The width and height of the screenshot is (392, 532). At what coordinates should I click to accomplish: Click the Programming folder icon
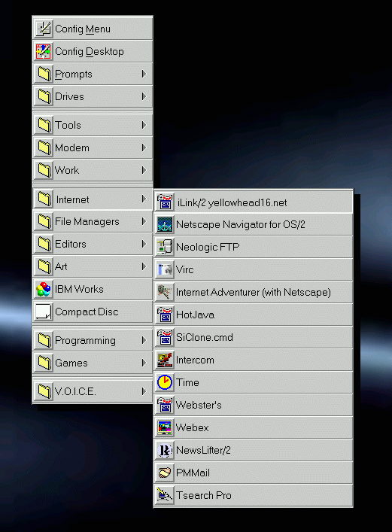coord(44,340)
